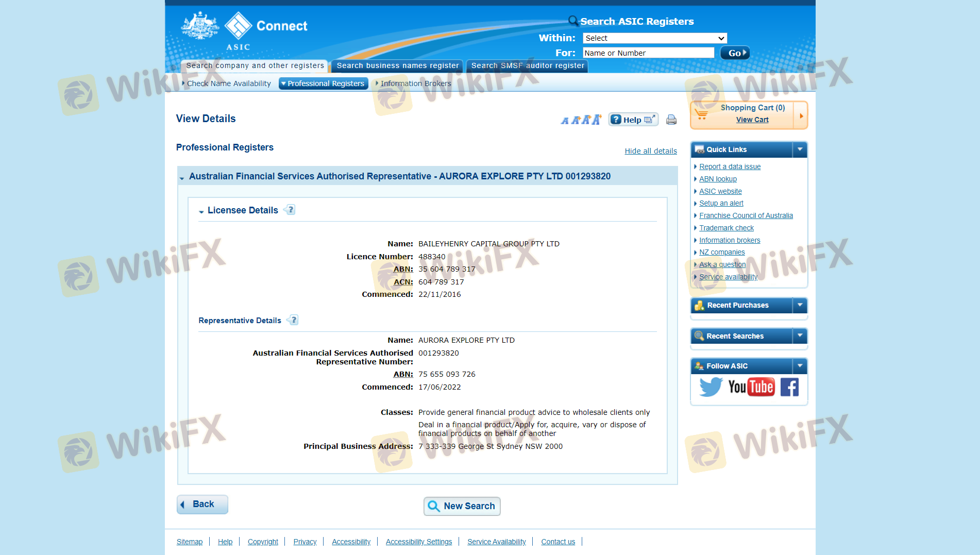This screenshot has height=555, width=980.
Task: Click Hide all details link
Action: pos(650,151)
